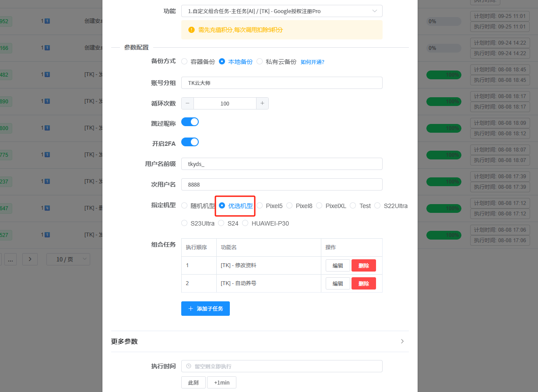This screenshot has height=392, width=538.
Task: Open the 10/页 page size dropdown
Action: [x=68, y=259]
